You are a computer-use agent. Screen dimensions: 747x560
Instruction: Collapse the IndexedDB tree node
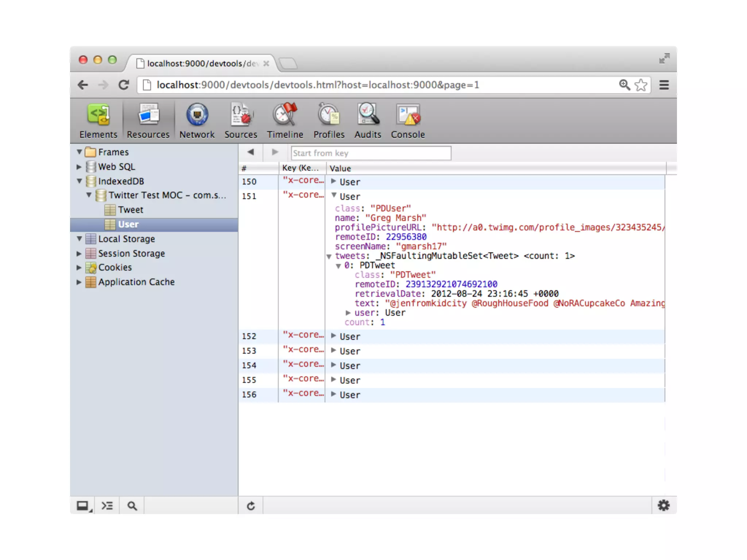pyautogui.click(x=79, y=181)
